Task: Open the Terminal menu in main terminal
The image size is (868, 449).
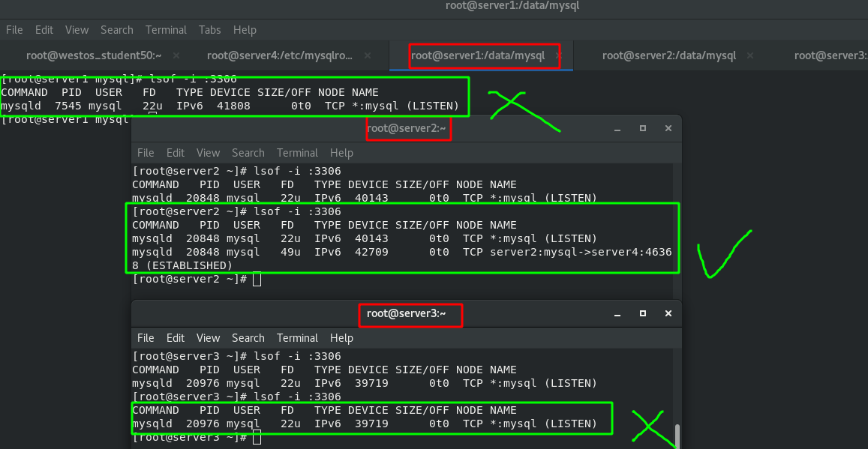Action: [x=166, y=30]
